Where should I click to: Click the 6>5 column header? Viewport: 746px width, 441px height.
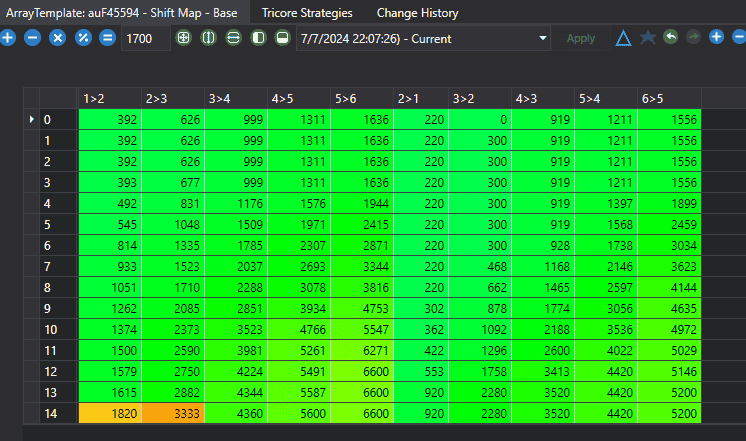click(x=669, y=98)
